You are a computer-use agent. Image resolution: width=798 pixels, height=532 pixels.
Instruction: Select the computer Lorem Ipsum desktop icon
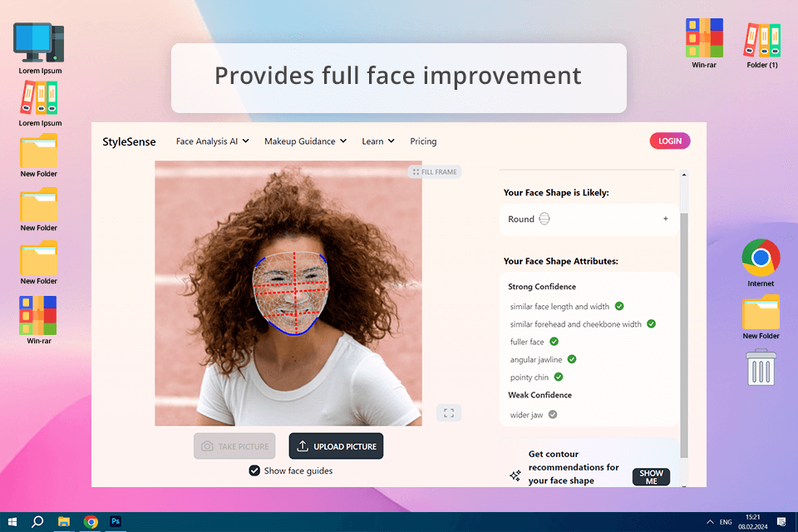click(40, 49)
